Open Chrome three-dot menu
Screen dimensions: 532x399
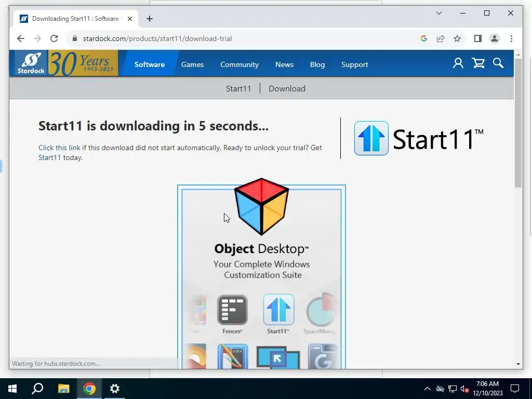click(x=511, y=38)
